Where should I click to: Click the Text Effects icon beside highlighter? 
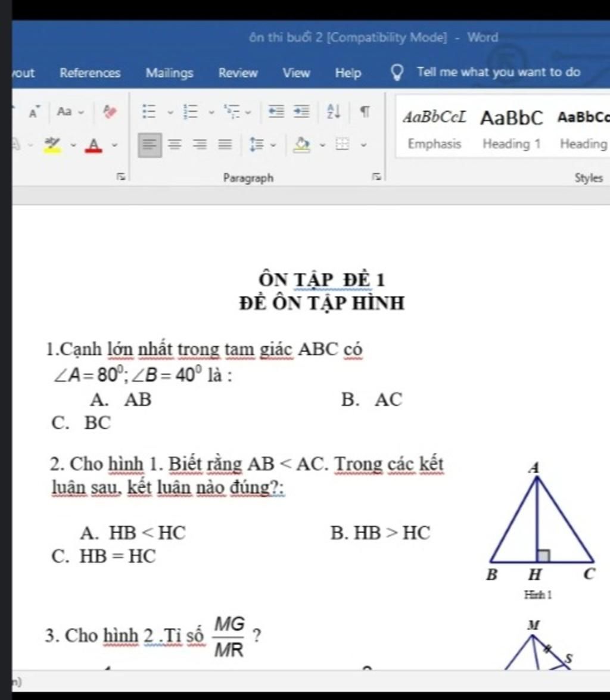point(17,145)
